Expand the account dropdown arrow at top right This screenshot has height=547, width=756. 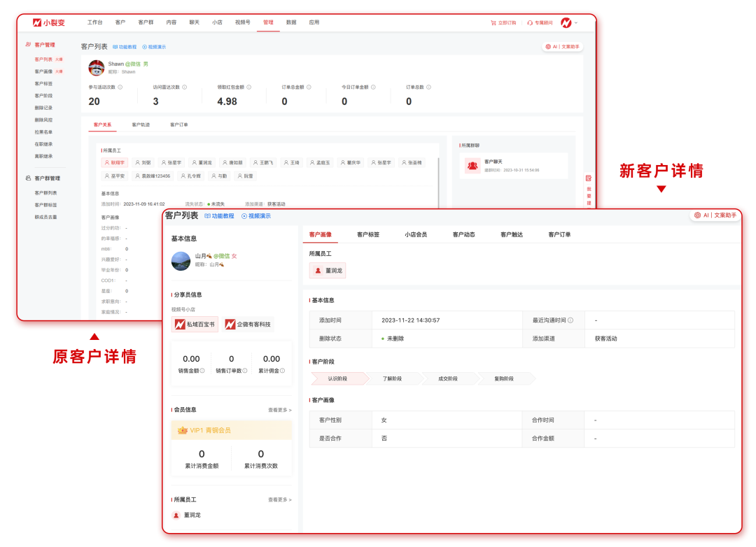coord(576,22)
